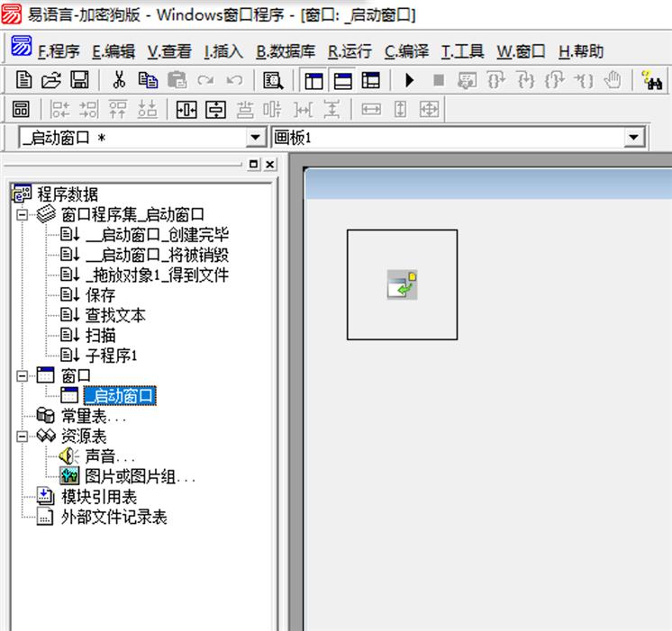
Task: Open the _启动窗口 combo box dropdown arrow
Action: tap(256, 138)
